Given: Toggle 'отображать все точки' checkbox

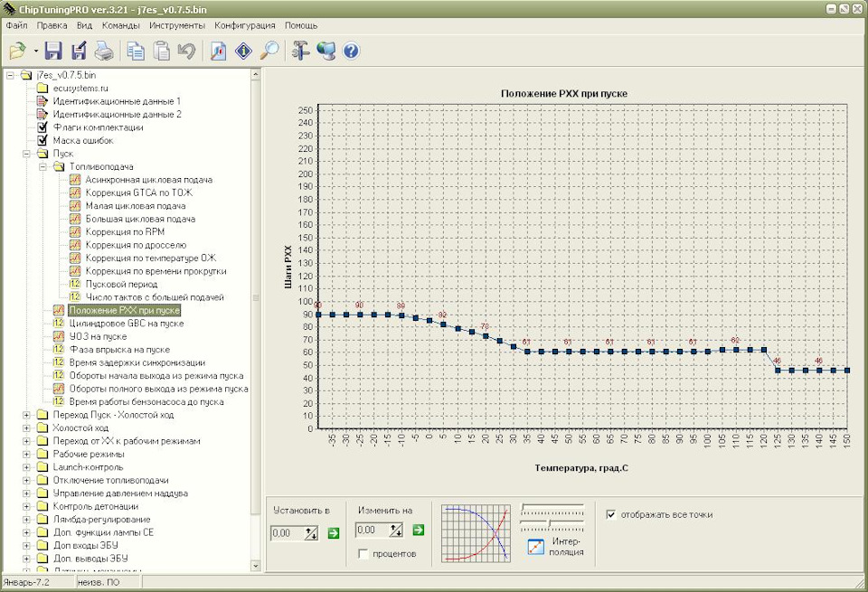Looking at the screenshot, I should point(611,514).
